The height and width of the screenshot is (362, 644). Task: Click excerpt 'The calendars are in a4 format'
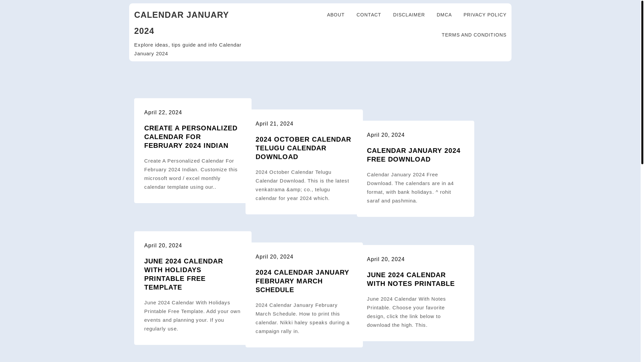click(x=410, y=188)
